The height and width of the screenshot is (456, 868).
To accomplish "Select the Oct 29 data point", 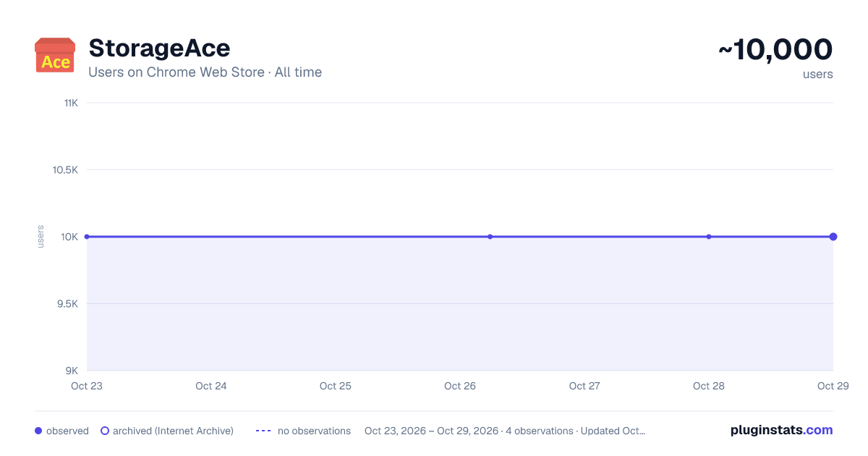I will point(833,237).
